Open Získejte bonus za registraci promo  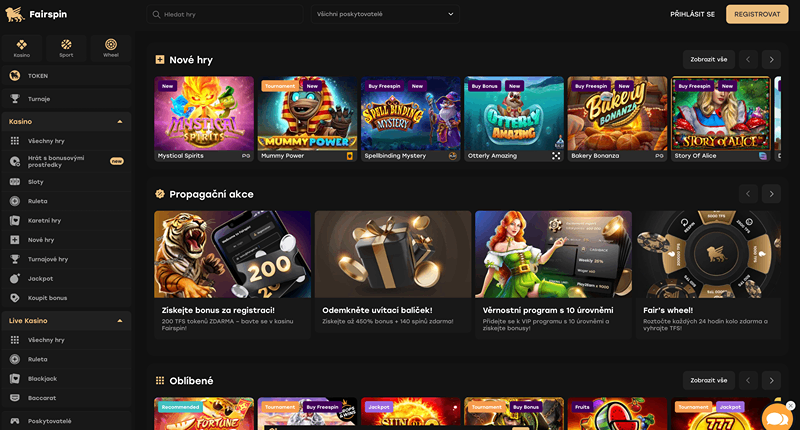pyautogui.click(x=233, y=274)
